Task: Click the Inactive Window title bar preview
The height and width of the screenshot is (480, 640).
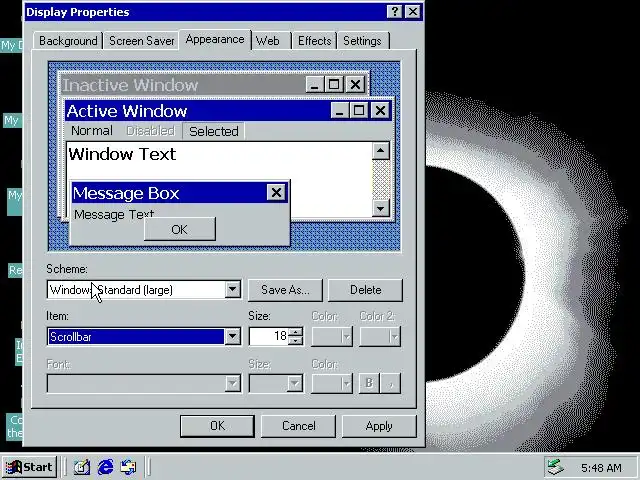Action: (182, 85)
